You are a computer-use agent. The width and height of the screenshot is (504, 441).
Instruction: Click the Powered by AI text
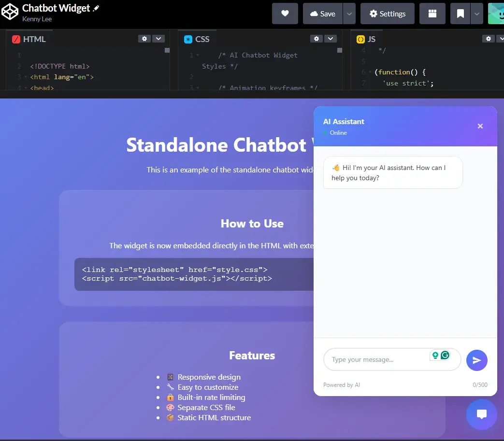click(341, 385)
